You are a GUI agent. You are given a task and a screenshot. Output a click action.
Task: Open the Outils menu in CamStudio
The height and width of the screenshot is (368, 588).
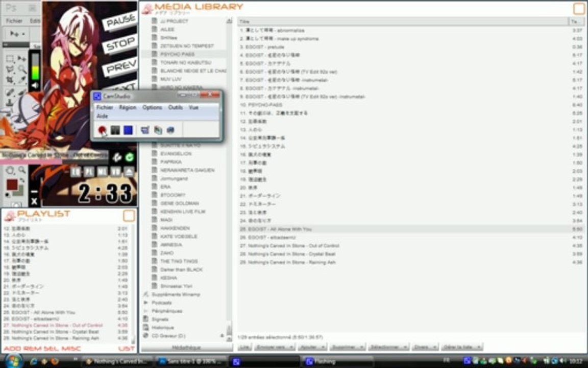(176, 107)
